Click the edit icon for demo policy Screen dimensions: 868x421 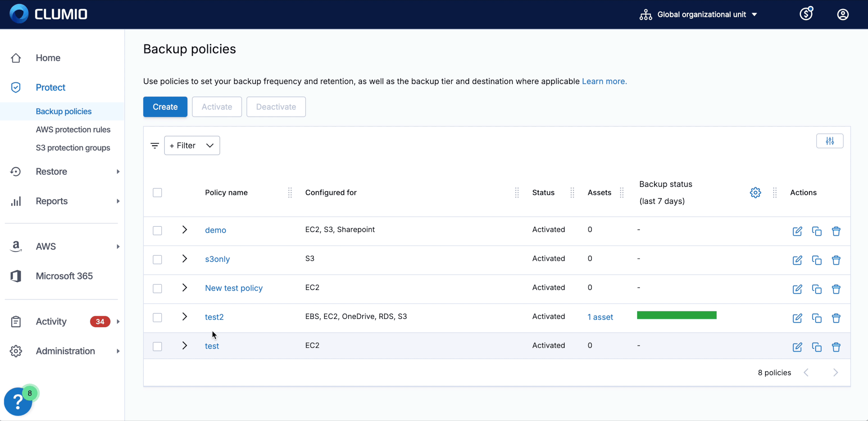coord(797,231)
